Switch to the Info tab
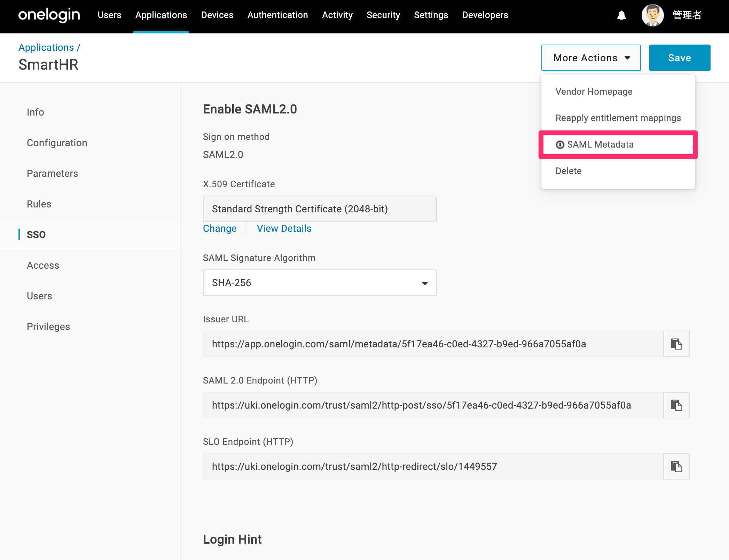This screenshot has width=729, height=560. [x=36, y=112]
